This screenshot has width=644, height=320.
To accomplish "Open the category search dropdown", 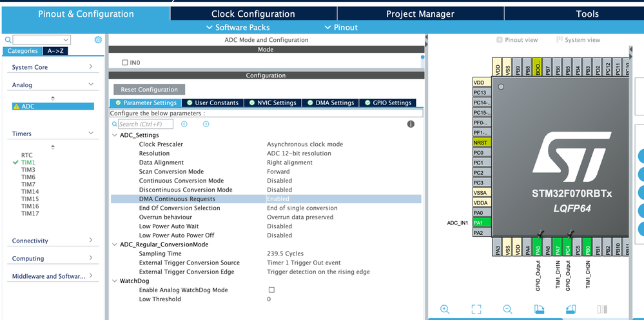I will (x=66, y=40).
